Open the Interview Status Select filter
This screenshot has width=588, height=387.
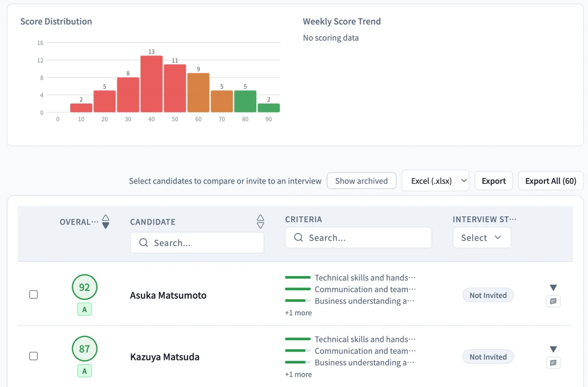(x=482, y=237)
